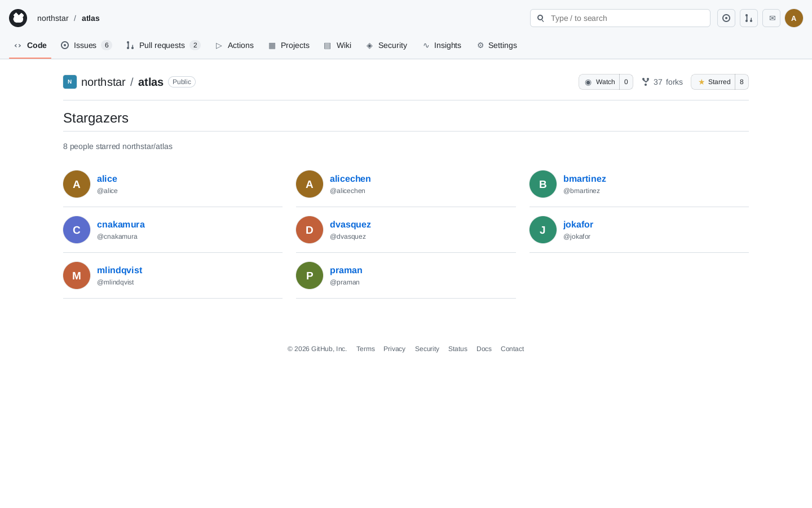Focus the Type / to search field

pos(620,18)
